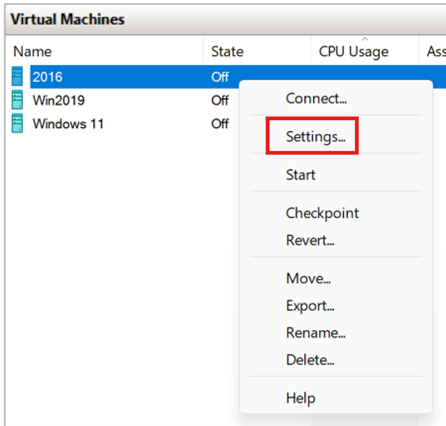Select Export... from the context menu

coord(310,306)
